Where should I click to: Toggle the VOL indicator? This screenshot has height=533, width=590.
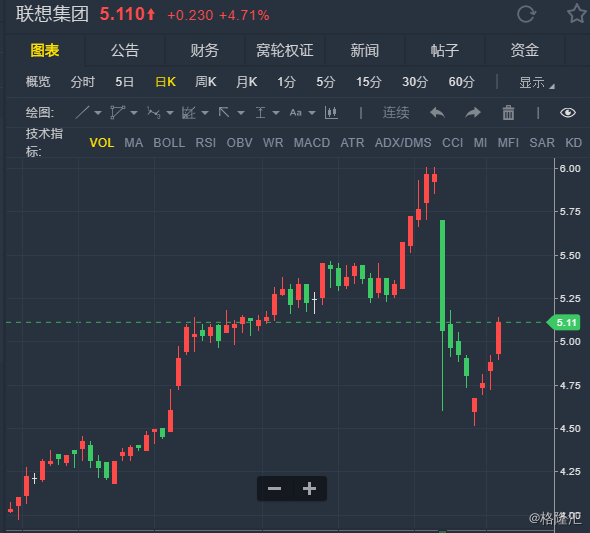click(102, 143)
